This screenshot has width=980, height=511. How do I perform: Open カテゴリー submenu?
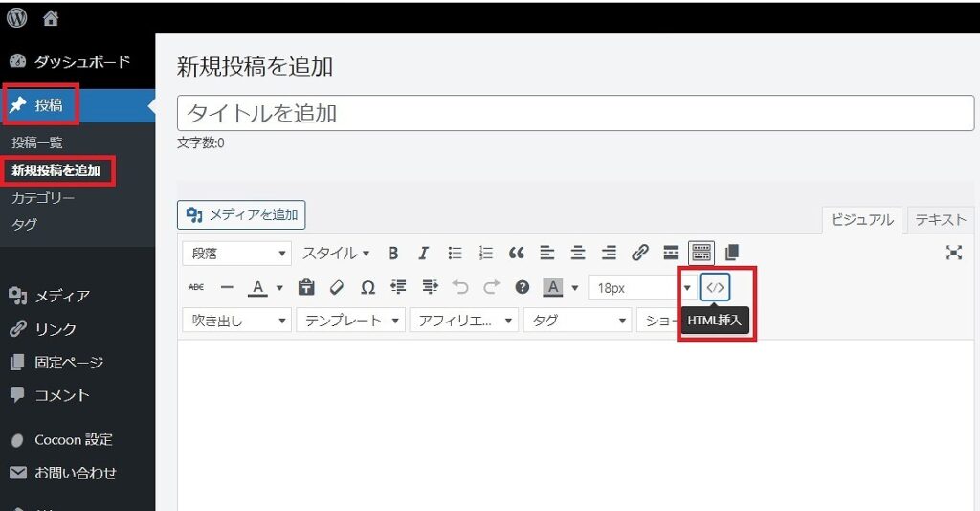[x=43, y=198]
